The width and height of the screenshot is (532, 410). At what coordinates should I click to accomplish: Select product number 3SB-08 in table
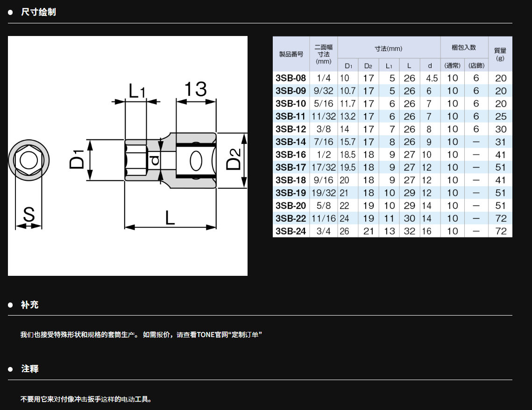291,78
